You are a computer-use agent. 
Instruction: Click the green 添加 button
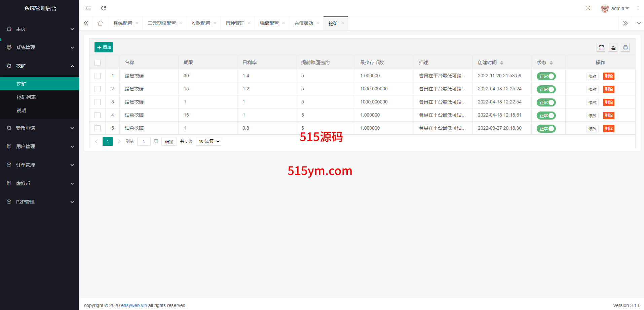coord(104,47)
